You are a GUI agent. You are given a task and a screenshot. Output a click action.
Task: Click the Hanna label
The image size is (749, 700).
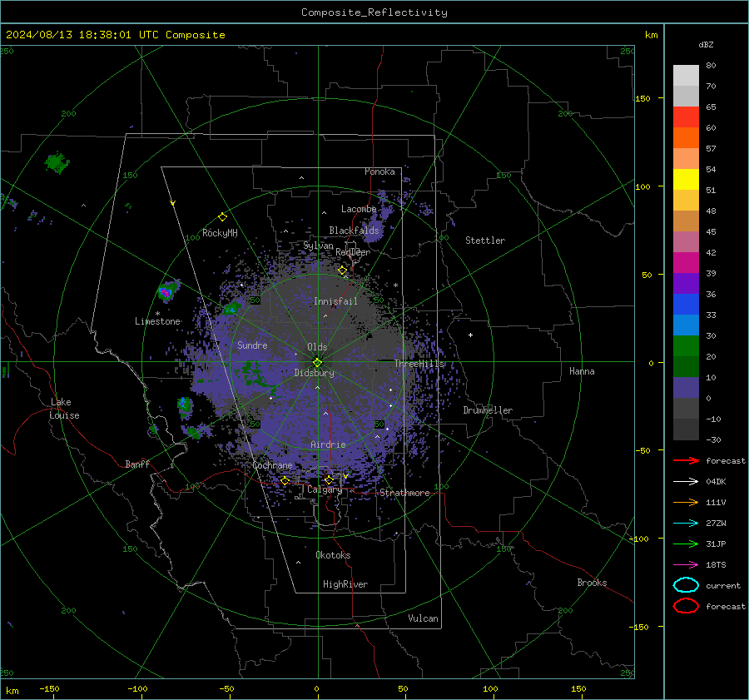pyautogui.click(x=582, y=371)
